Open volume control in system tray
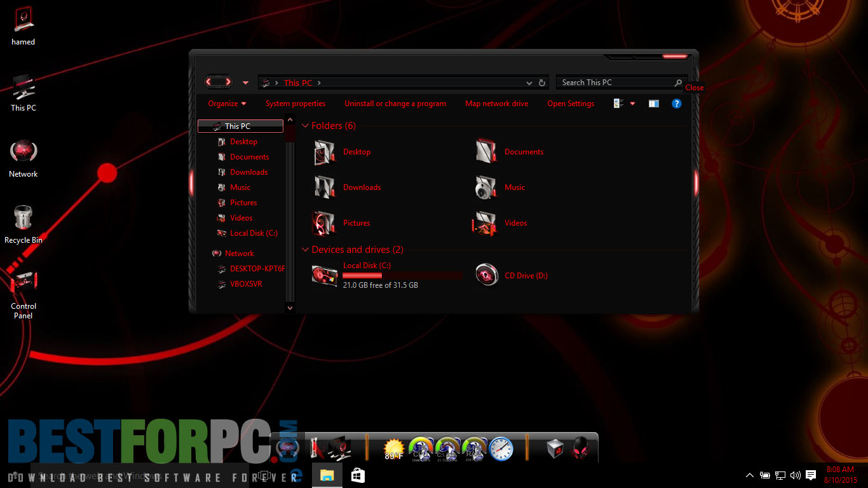 (x=796, y=475)
